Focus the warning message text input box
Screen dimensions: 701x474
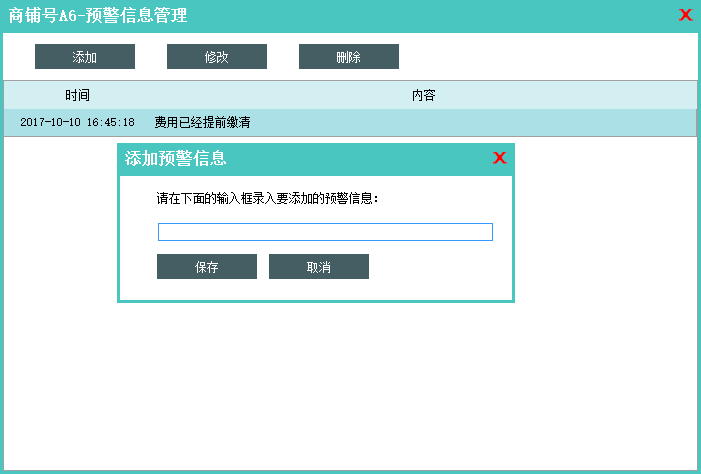[325, 232]
